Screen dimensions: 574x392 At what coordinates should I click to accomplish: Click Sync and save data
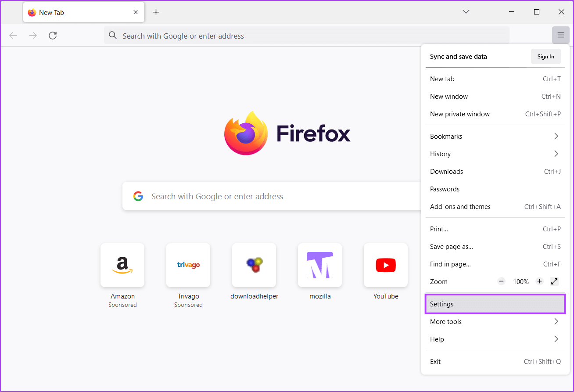click(458, 57)
